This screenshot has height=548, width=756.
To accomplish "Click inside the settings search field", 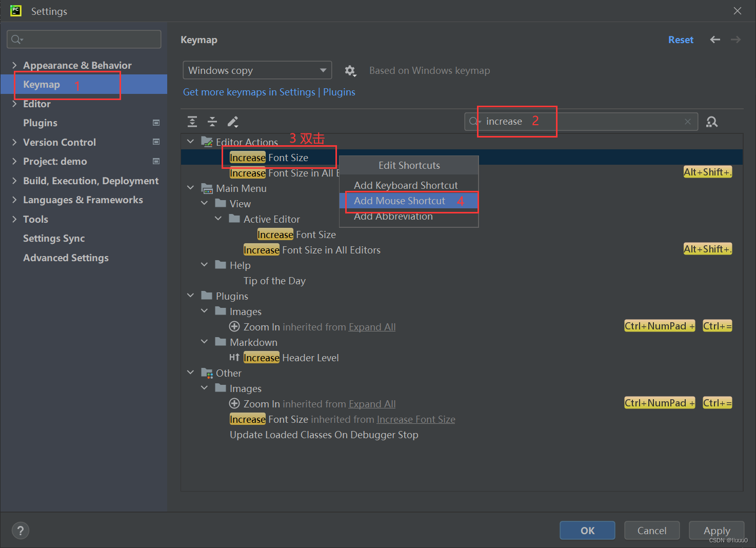I will tap(84, 39).
